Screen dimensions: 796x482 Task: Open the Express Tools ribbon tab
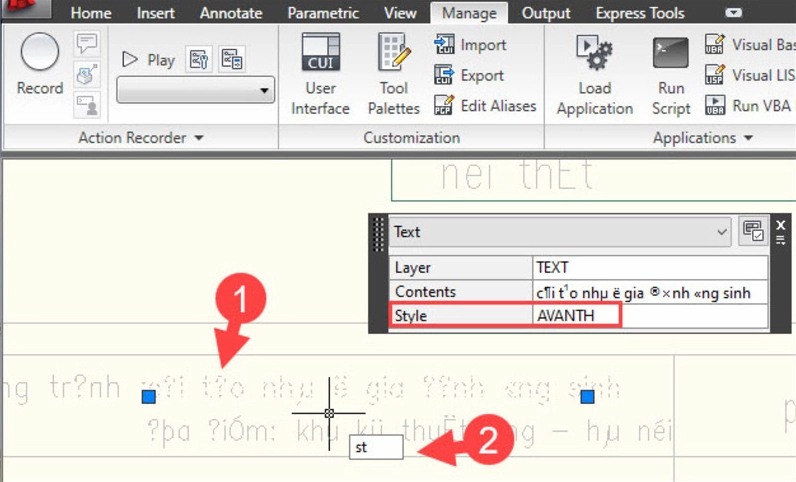[640, 13]
